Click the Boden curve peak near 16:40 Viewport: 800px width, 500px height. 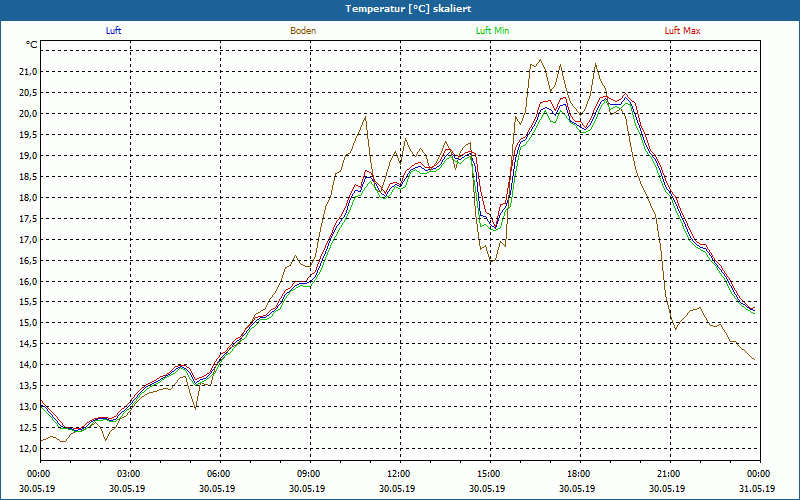point(541,60)
